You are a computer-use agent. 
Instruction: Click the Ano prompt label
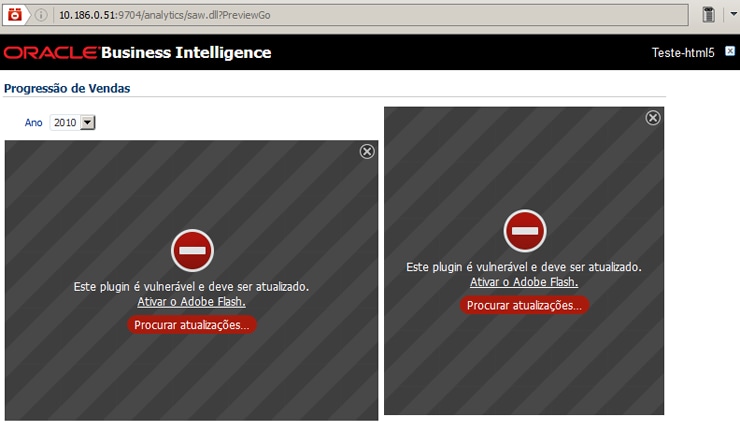(x=34, y=123)
